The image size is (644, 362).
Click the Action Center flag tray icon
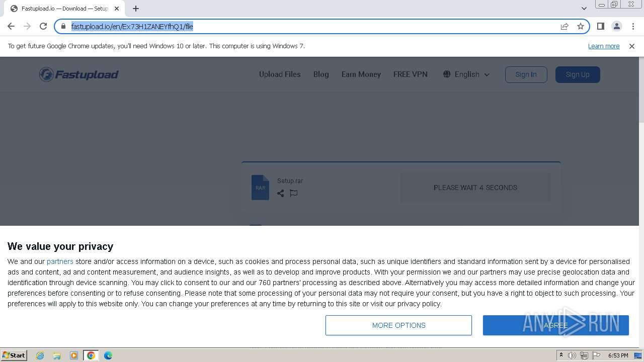point(596,355)
